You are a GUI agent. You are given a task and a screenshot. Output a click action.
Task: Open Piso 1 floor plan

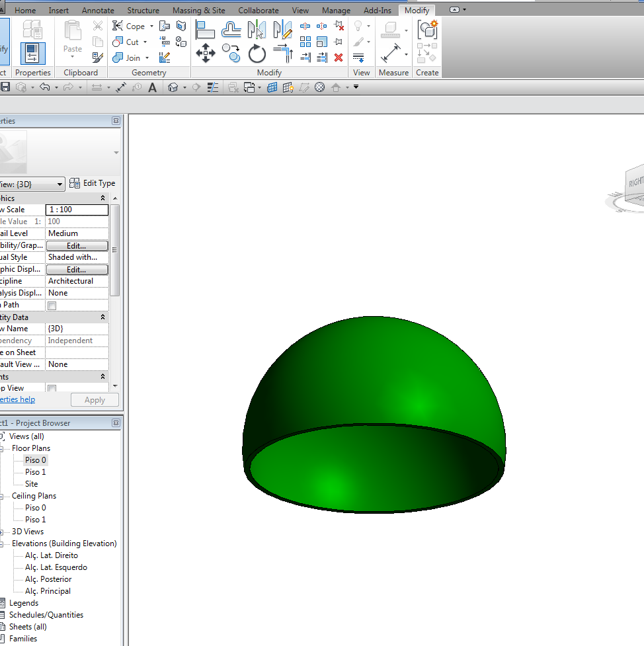[x=36, y=472]
